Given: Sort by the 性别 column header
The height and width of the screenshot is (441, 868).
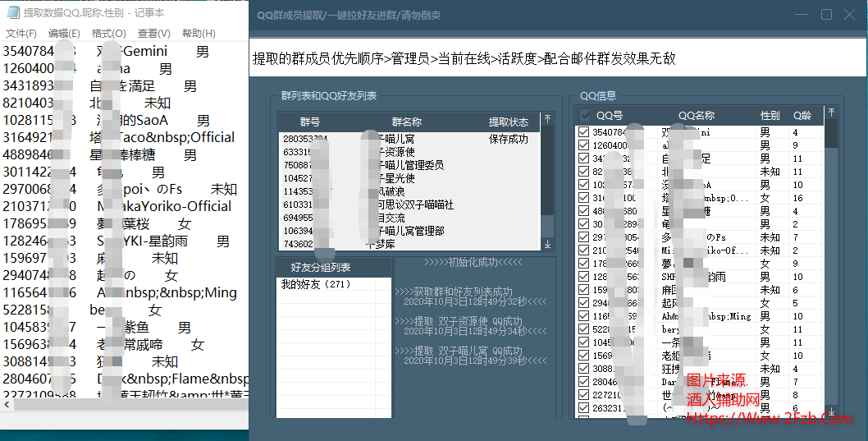Looking at the screenshot, I should 770,116.
